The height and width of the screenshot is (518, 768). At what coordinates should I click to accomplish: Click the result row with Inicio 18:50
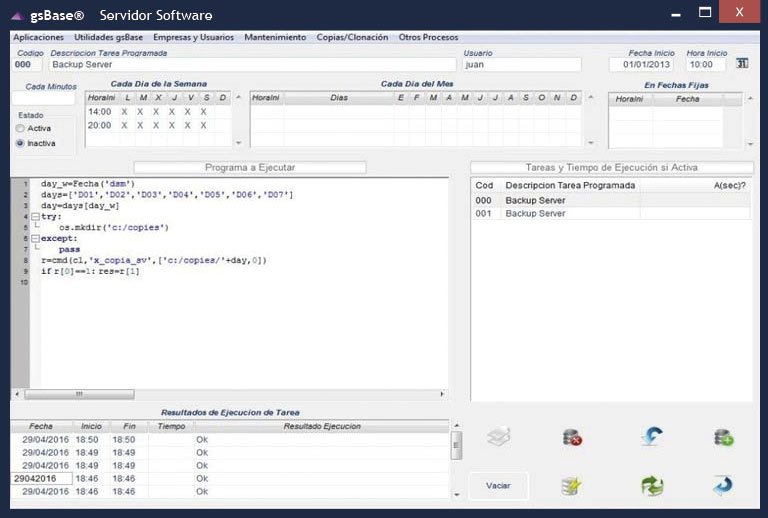point(229,440)
